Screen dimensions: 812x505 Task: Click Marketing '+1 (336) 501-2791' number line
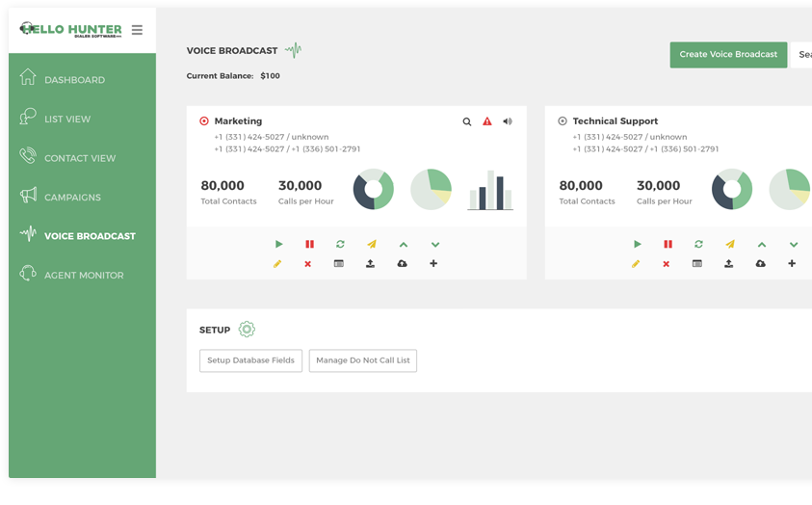[x=326, y=149]
